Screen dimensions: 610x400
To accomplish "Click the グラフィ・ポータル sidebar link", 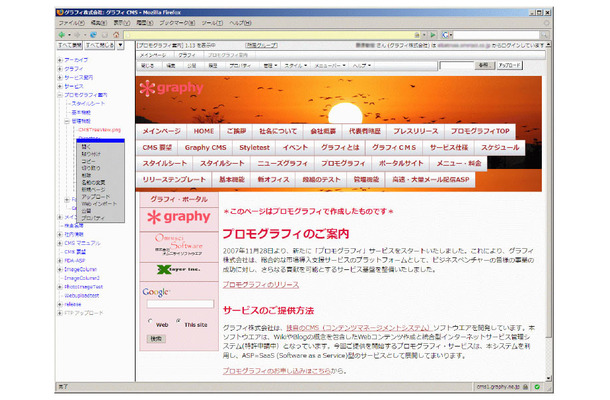I will (179, 200).
